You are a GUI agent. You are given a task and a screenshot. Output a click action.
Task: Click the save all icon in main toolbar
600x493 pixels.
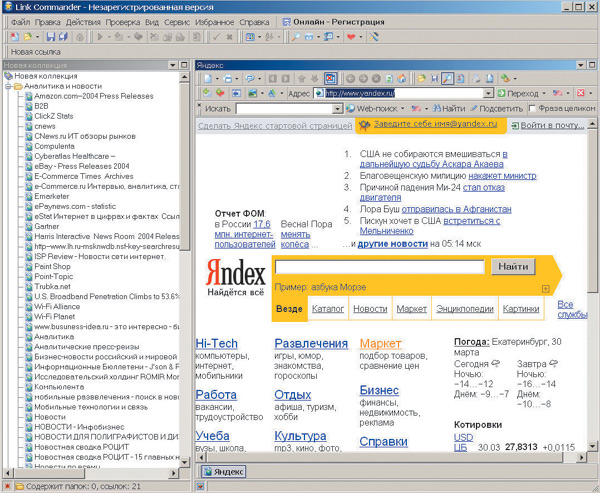coord(63,37)
